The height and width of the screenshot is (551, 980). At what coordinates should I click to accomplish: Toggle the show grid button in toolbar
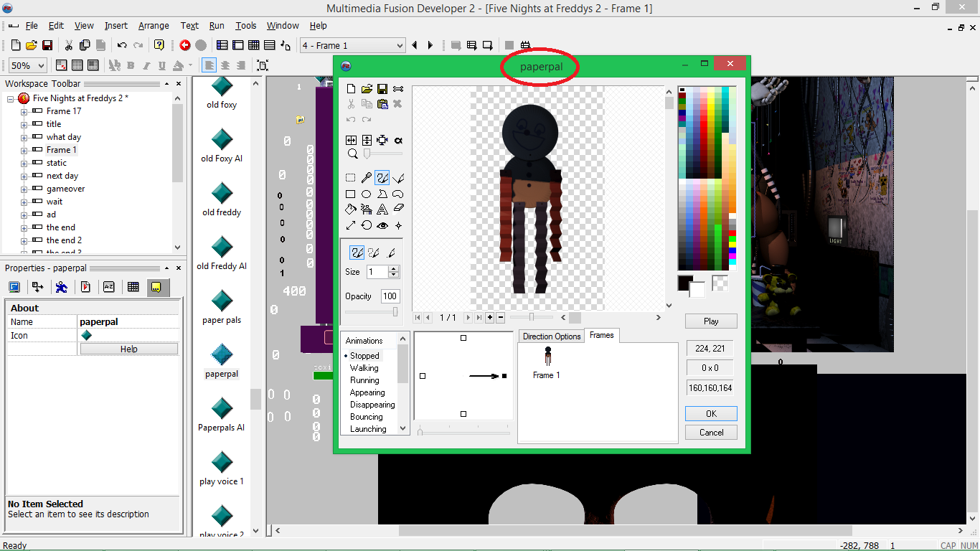click(77, 65)
